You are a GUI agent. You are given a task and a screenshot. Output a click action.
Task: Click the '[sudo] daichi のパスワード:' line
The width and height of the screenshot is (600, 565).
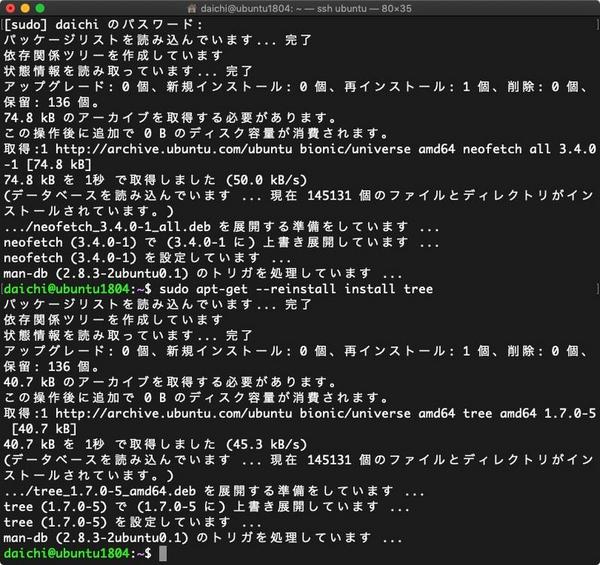pos(103,24)
